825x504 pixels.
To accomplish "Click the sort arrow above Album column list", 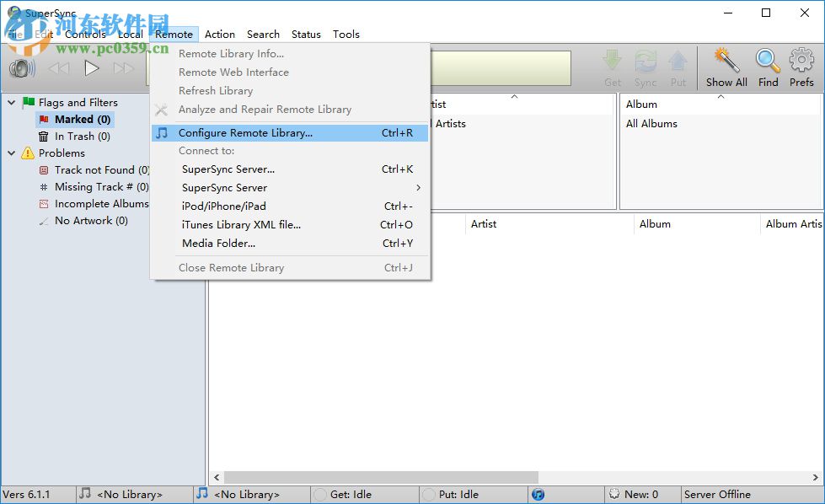I will click(721, 97).
